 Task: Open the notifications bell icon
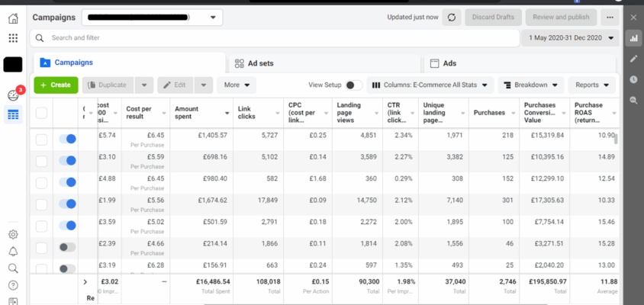click(13, 252)
